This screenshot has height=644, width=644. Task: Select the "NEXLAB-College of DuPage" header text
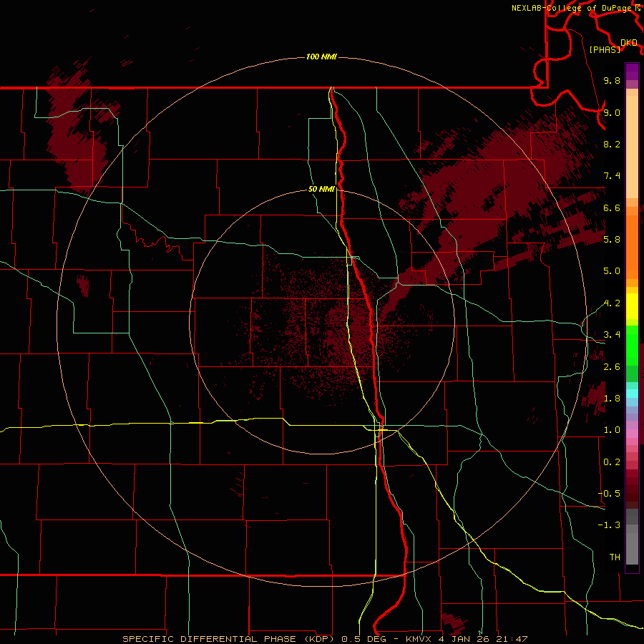coord(572,8)
